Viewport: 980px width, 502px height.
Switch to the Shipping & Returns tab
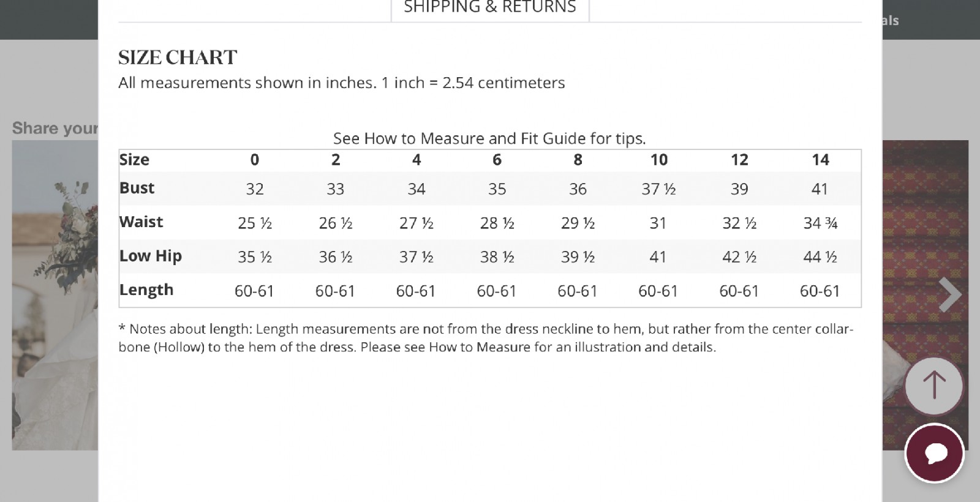[x=490, y=8]
